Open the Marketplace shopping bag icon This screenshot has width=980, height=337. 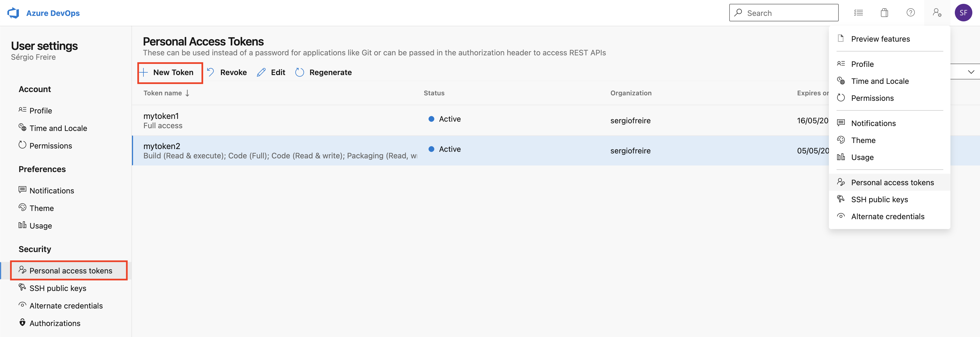pos(884,13)
